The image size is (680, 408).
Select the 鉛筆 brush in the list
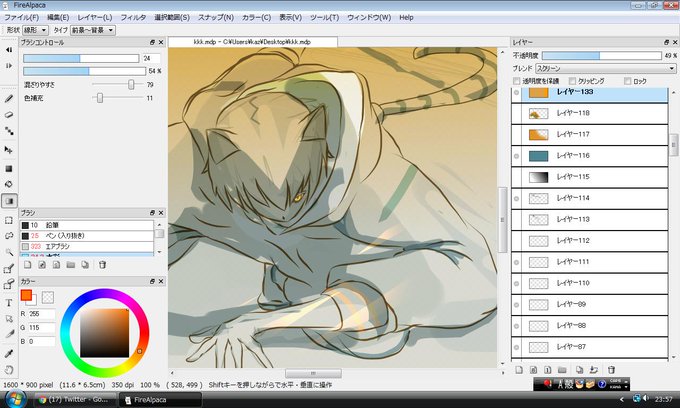[87, 225]
